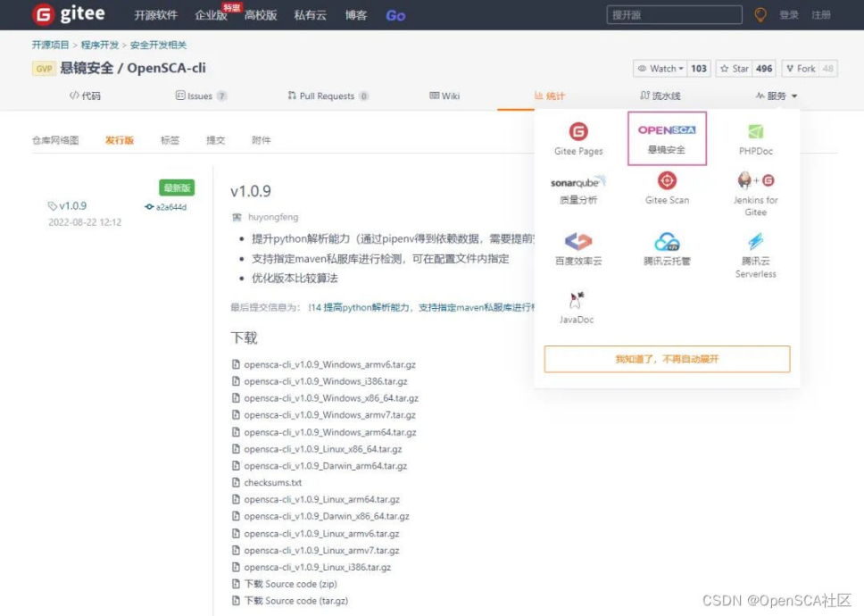Go to 程序开发 breadcrumb
The height and width of the screenshot is (616, 864).
pos(100,46)
